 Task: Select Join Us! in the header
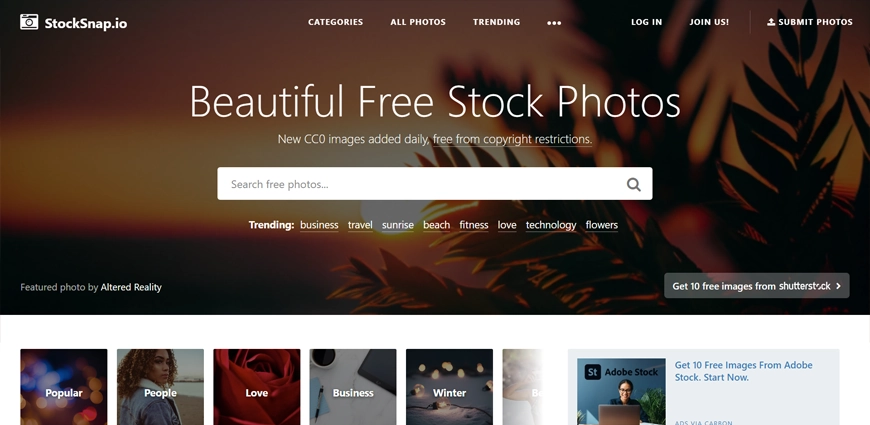709,22
